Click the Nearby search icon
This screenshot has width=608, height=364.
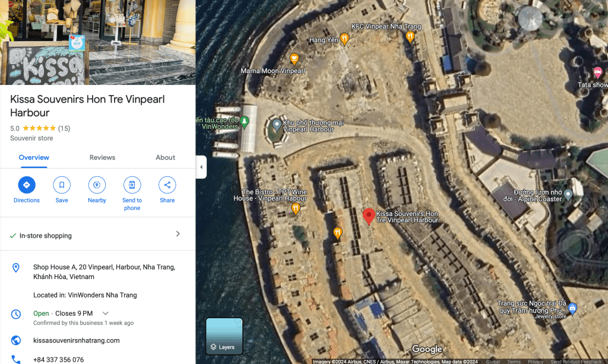(x=97, y=185)
